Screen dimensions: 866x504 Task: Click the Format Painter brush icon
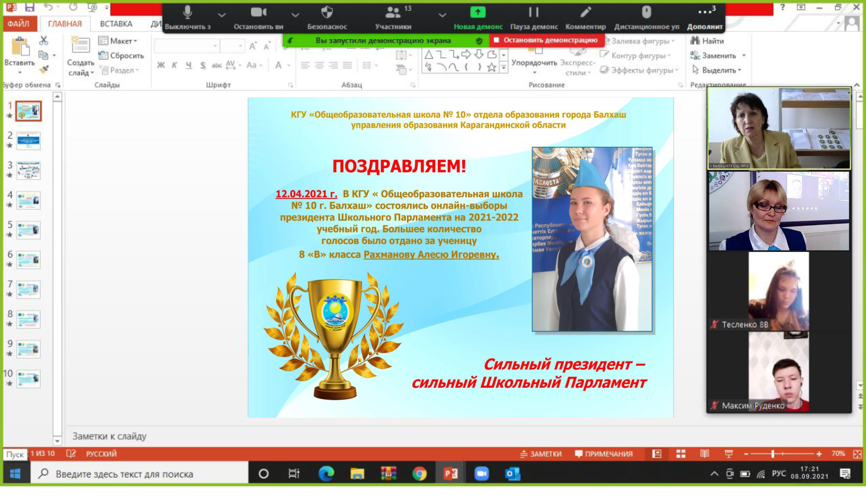click(x=44, y=70)
